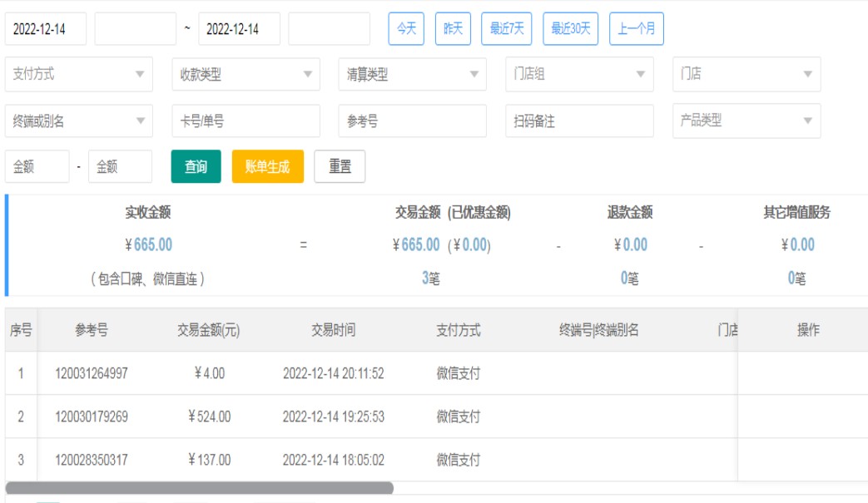Open the 产品类型 dropdown

[x=746, y=121]
